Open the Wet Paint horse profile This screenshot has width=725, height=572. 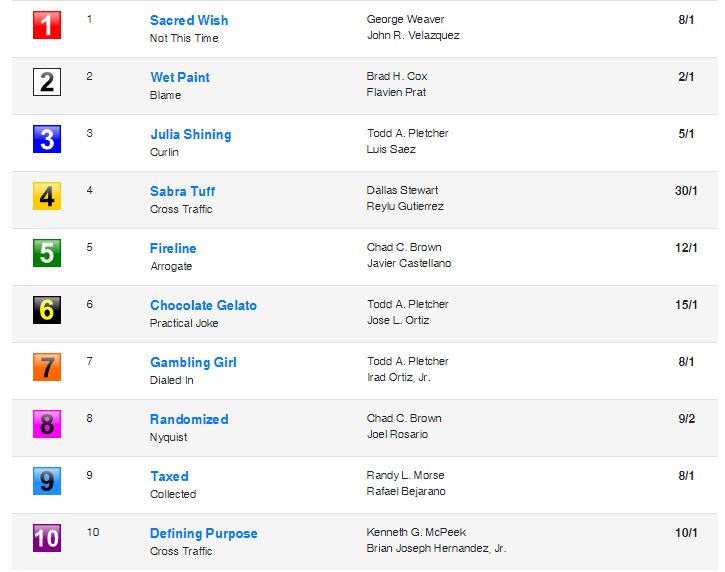180,77
